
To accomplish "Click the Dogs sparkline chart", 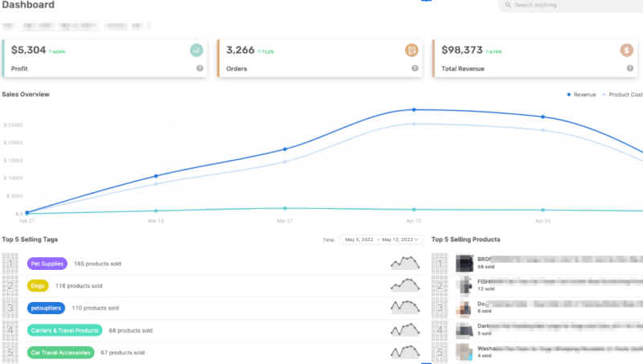I will pyautogui.click(x=405, y=285).
